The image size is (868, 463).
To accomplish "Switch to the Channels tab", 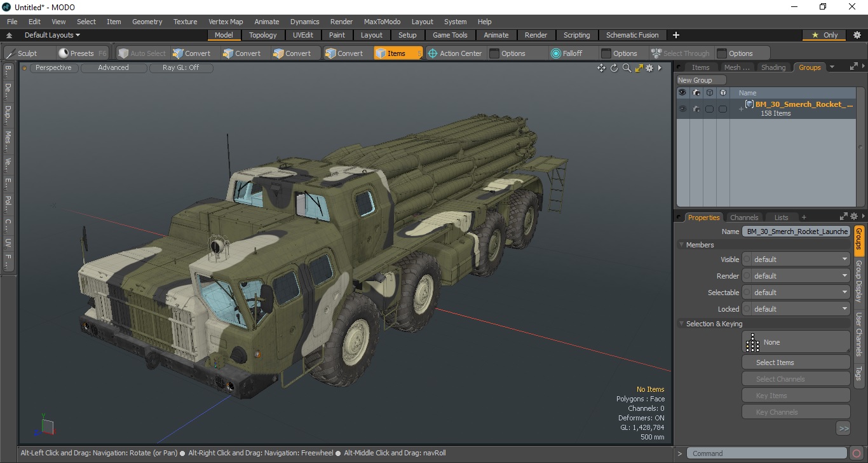I will (x=744, y=218).
